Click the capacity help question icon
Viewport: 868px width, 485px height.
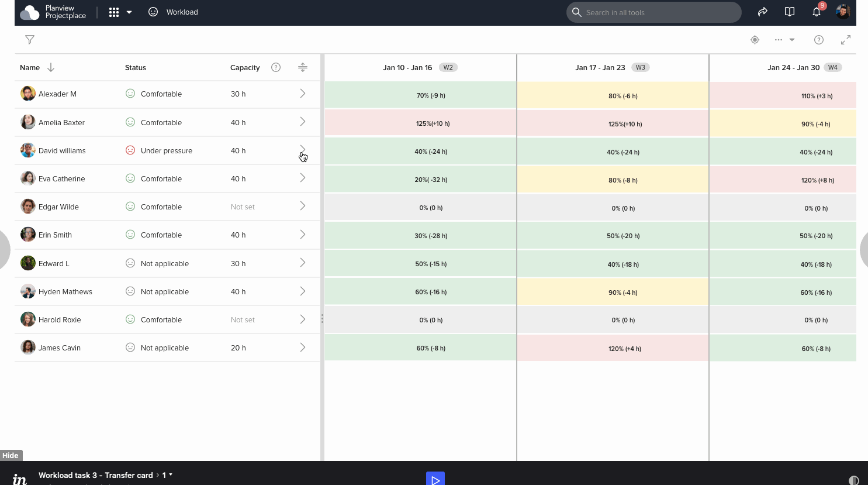(276, 67)
